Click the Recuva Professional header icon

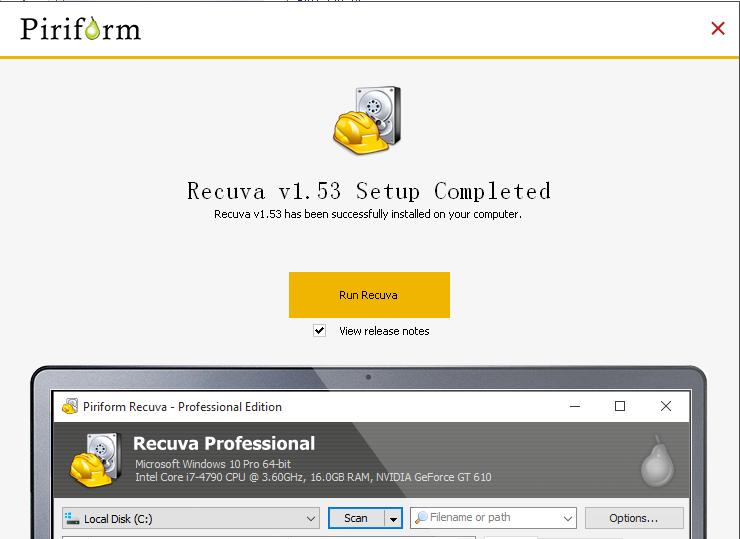96,460
